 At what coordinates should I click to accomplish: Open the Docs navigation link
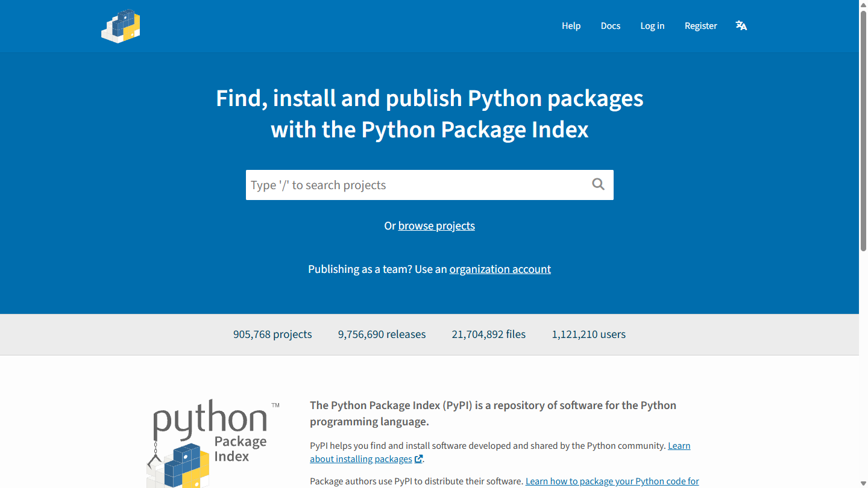pos(611,26)
